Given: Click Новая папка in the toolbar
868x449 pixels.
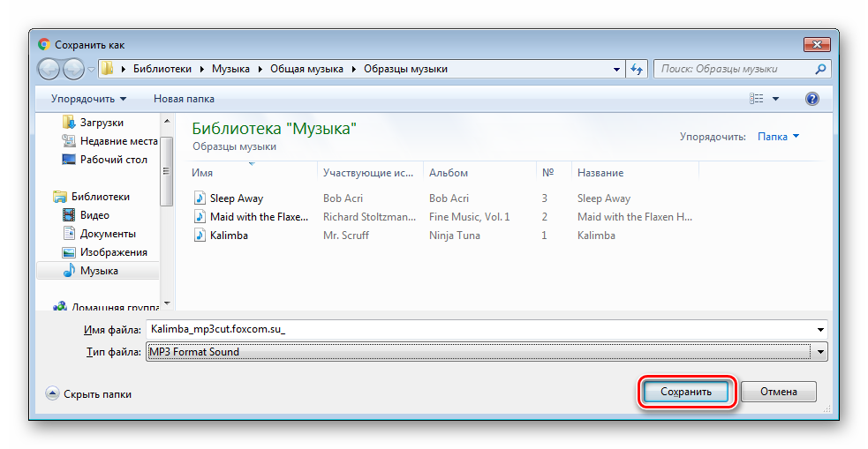Looking at the screenshot, I should pos(184,99).
